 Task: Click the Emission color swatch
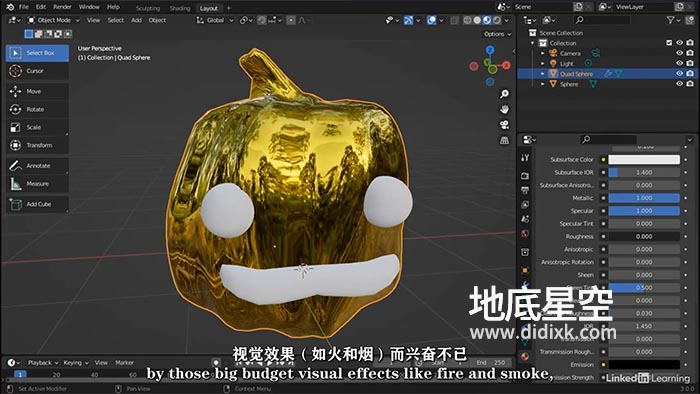[644, 365]
